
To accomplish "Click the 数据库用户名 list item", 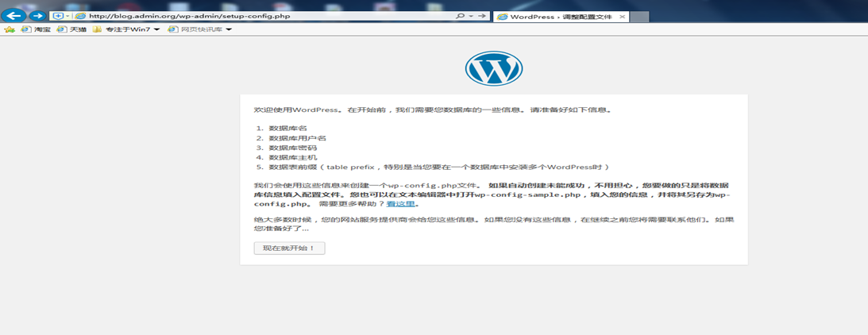I will 298,138.
